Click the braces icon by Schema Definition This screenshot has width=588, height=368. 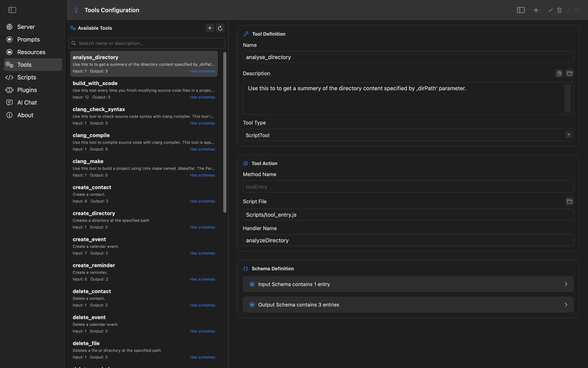click(x=246, y=268)
